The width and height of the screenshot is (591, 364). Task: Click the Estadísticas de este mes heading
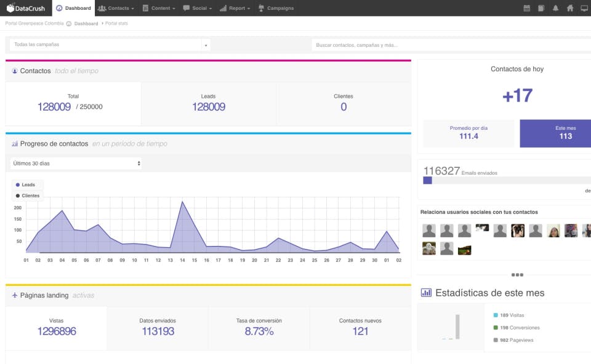coord(489,293)
